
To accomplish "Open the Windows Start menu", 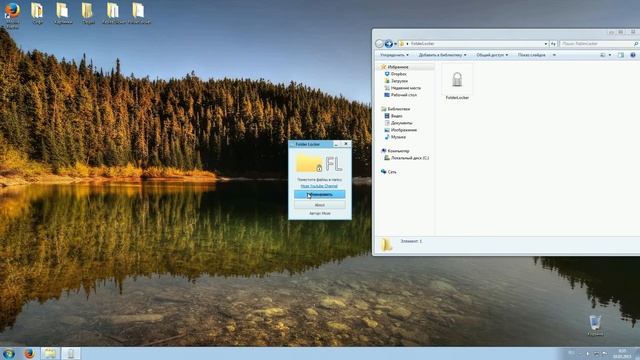I will [9, 353].
